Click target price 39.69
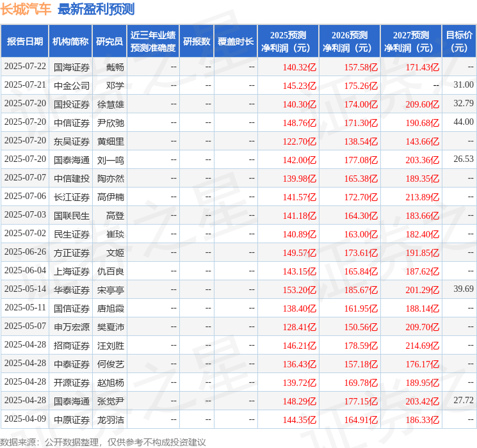 464,289
